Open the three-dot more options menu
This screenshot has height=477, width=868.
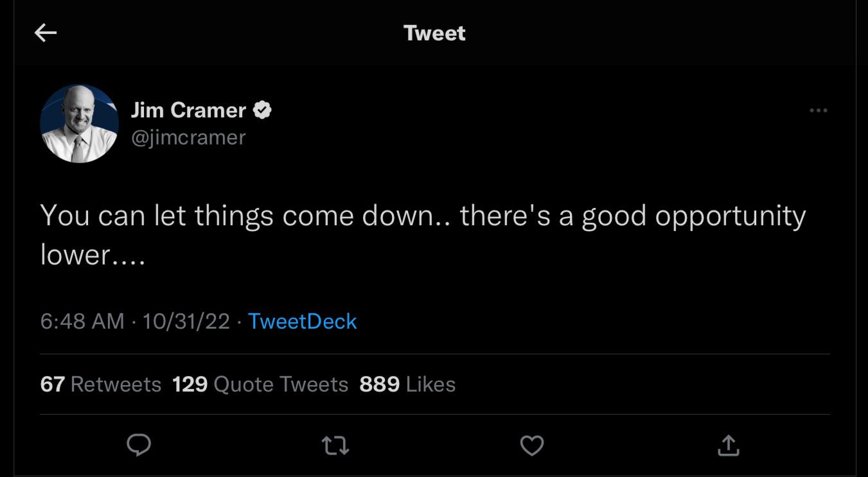[x=818, y=110]
